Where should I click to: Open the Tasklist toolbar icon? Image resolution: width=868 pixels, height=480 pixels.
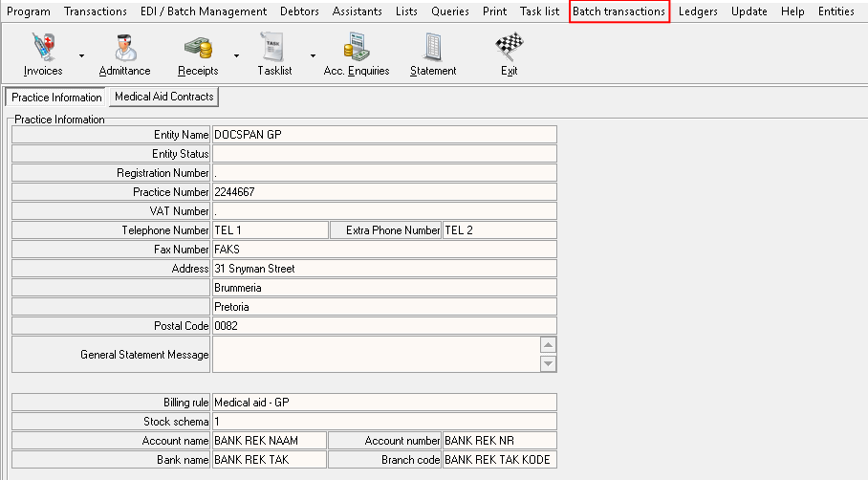[275, 54]
